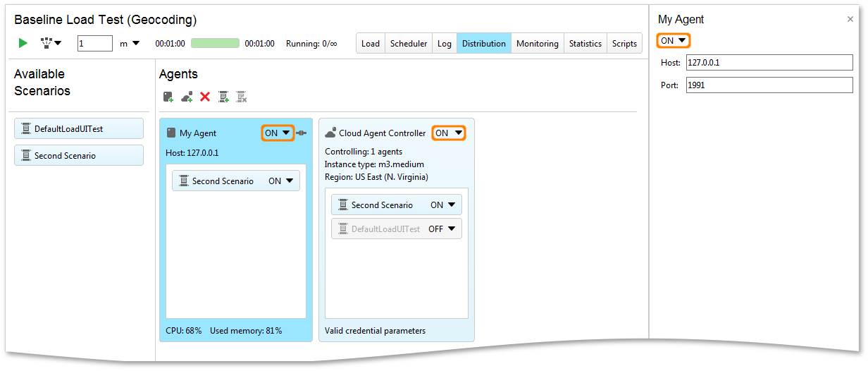Click 'Controlling: 1 agents' text
Screen dimensions: 868x371
(x=364, y=152)
